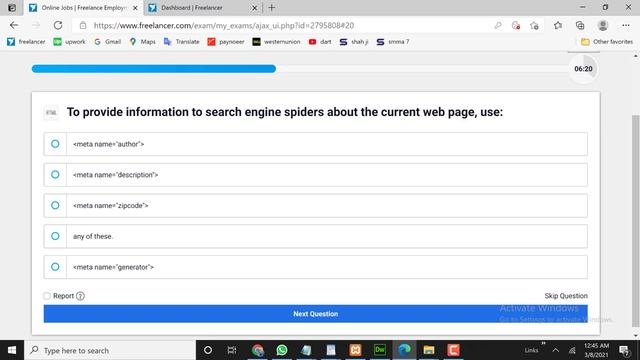Screen dimensions: 640x360
Task: Click the blocked cookies icon in address bar
Action: (516, 25)
